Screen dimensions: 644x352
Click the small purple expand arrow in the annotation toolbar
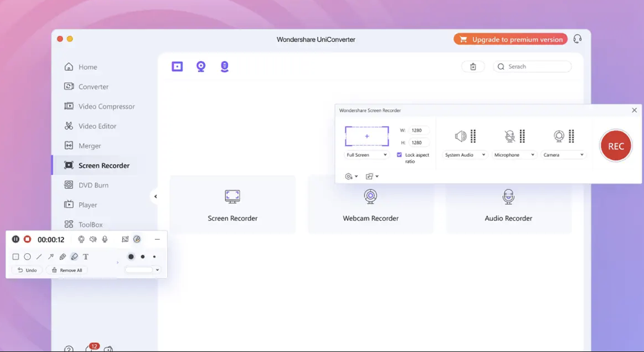[117, 263]
